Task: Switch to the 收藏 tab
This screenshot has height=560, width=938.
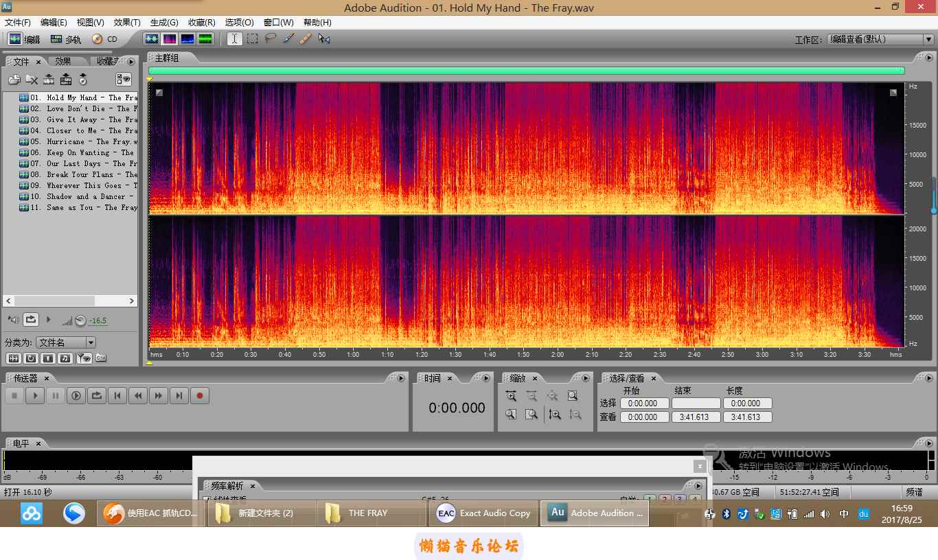Action: pos(106,62)
